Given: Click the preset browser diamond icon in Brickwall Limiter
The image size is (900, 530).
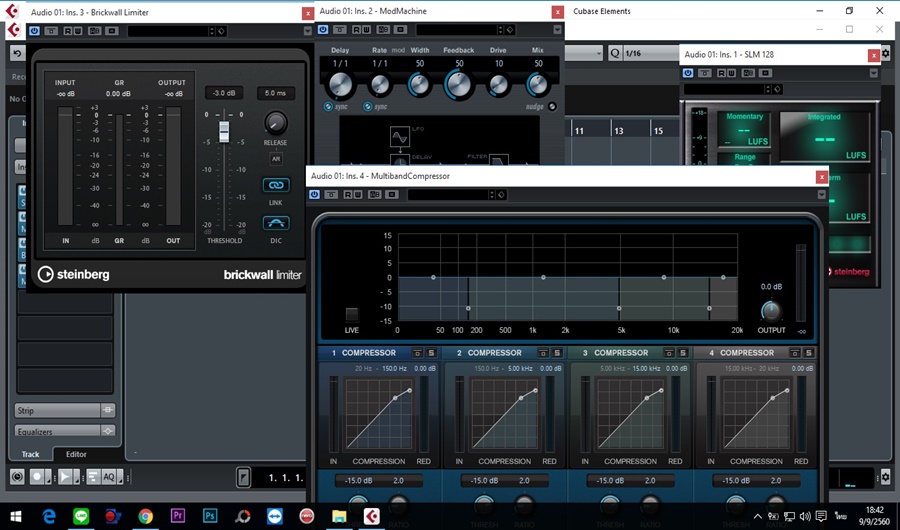Looking at the screenshot, I should point(222,31).
